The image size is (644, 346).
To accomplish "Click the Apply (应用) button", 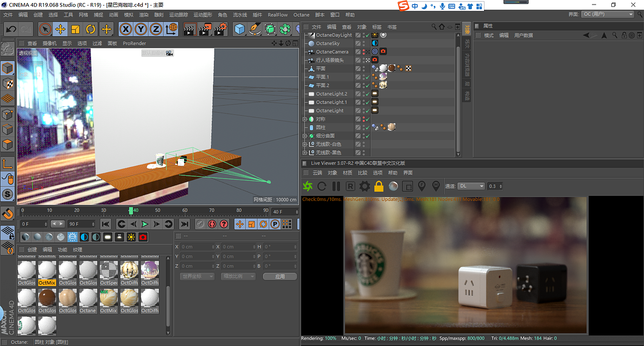I will click(x=280, y=276).
